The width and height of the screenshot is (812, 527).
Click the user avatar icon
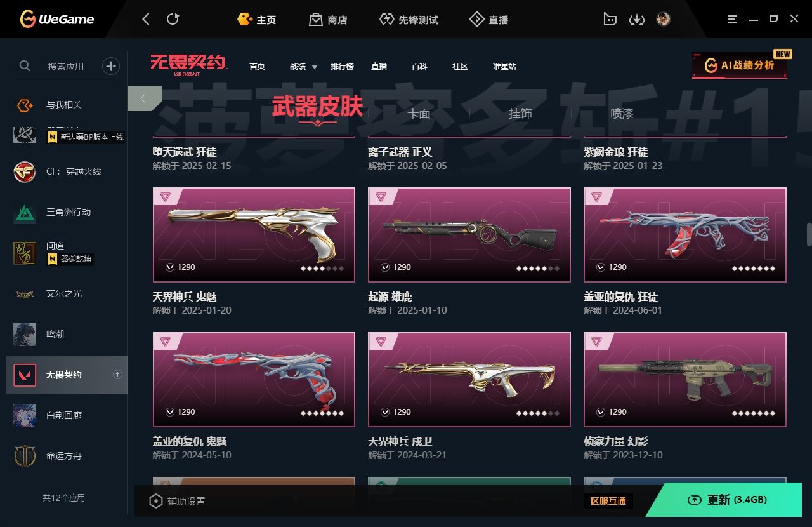click(664, 20)
